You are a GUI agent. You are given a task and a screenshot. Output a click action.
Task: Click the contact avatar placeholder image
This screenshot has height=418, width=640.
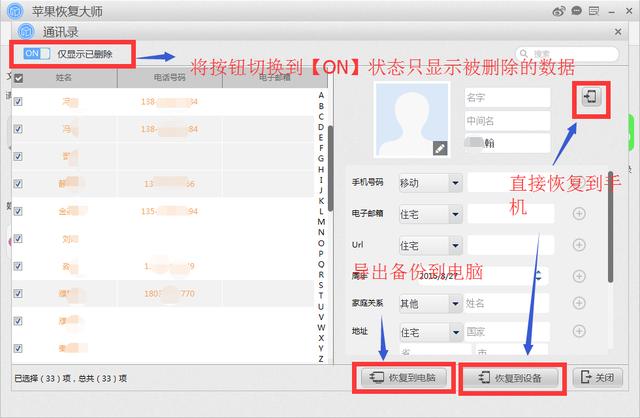tap(412, 120)
